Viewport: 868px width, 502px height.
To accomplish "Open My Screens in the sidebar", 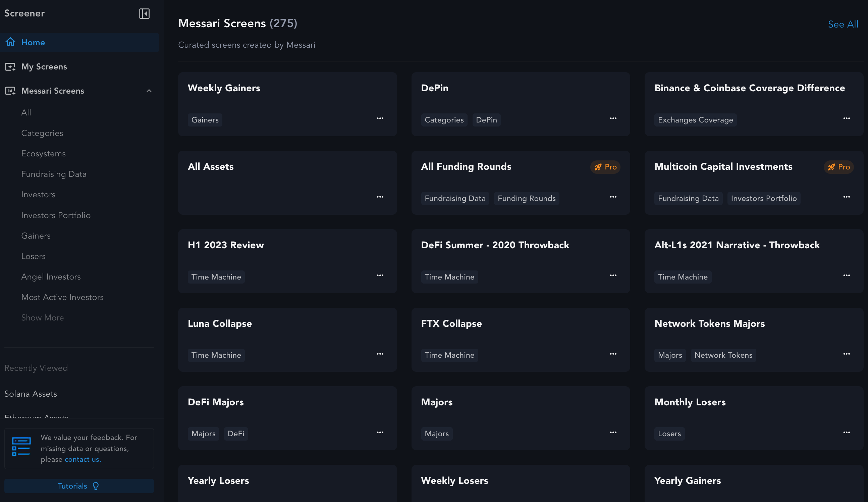I will pos(44,66).
